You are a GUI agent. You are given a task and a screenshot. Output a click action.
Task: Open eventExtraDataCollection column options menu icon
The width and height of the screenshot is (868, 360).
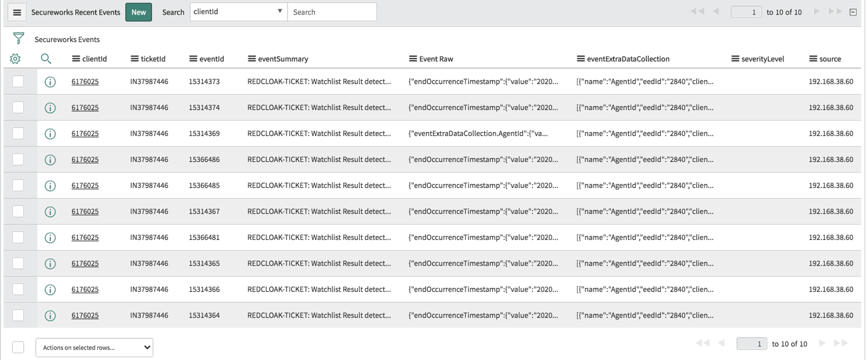(581, 59)
